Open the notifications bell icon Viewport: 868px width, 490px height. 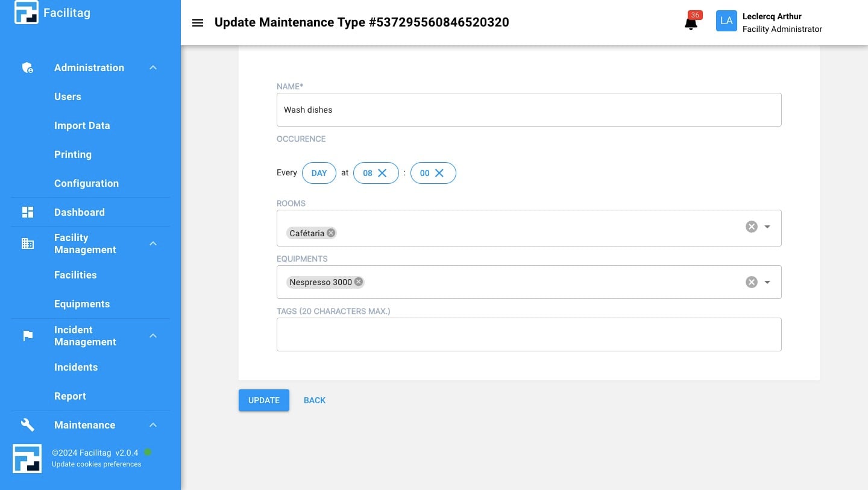(691, 24)
